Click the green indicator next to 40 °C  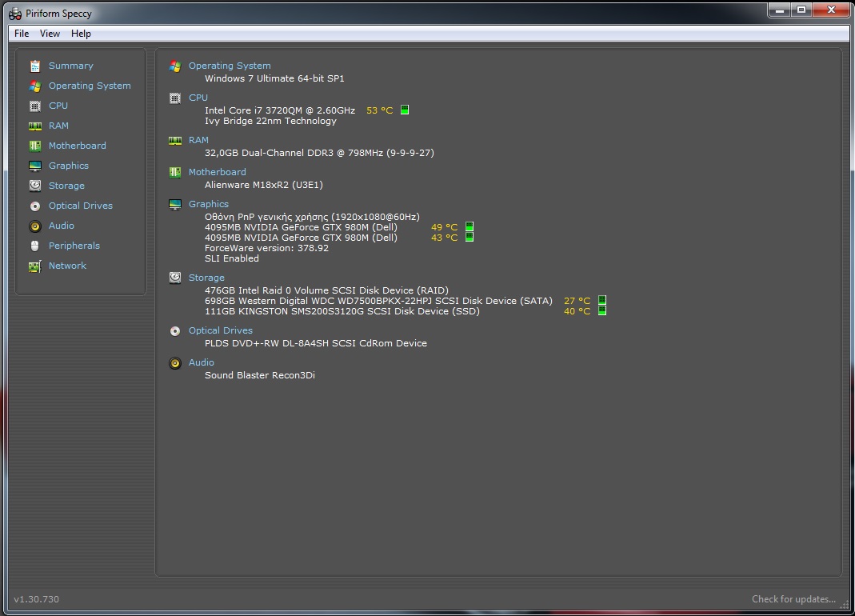(x=602, y=310)
